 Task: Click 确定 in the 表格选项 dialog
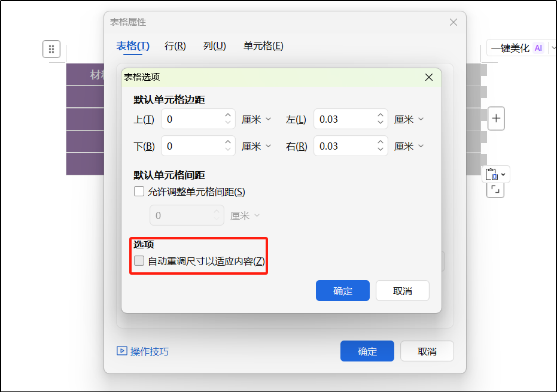[x=342, y=290]
